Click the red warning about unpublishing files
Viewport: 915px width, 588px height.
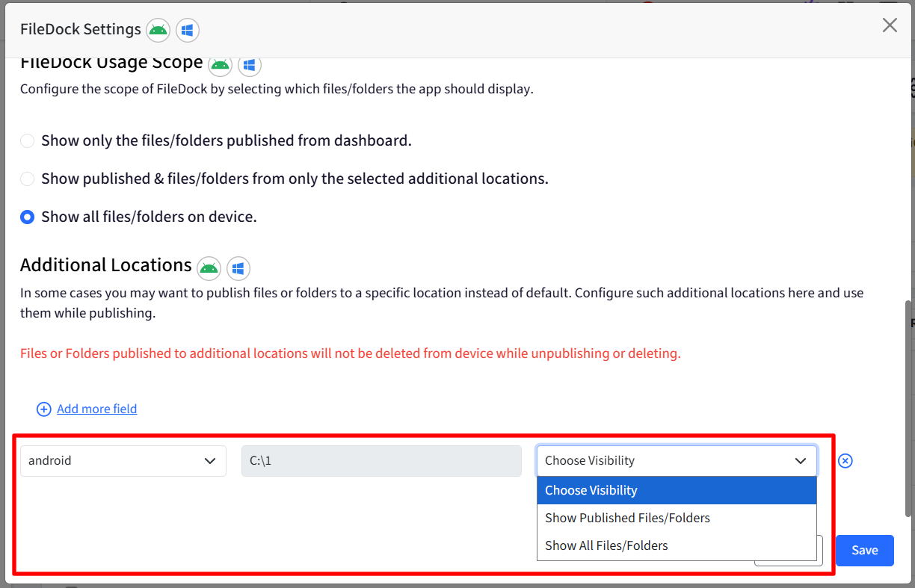(x=351, y=353)
